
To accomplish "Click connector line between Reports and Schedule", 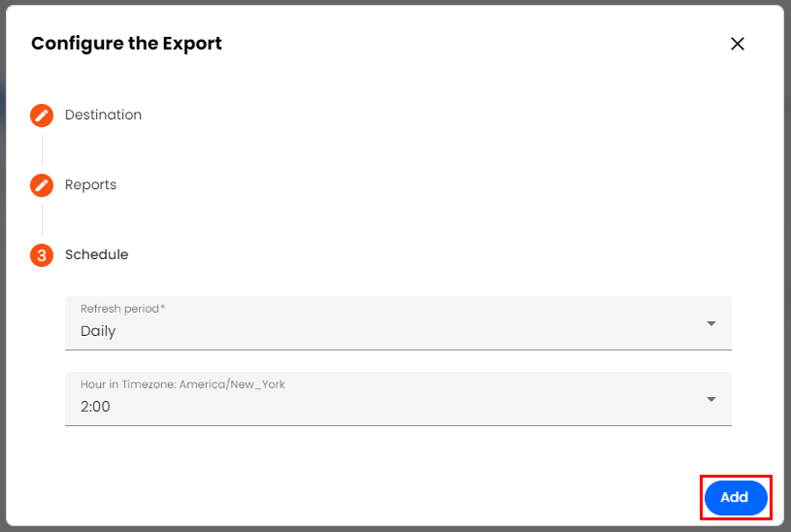I will 42,220.
